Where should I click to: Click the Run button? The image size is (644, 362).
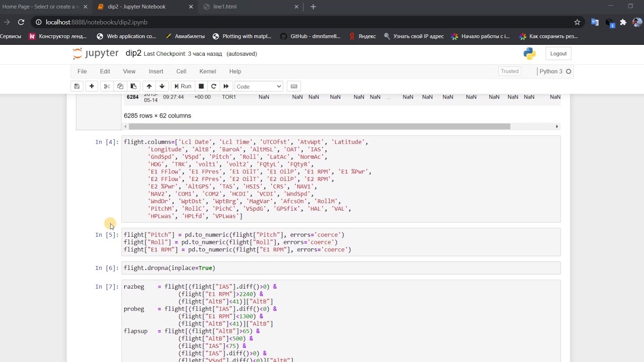[182, 86]
